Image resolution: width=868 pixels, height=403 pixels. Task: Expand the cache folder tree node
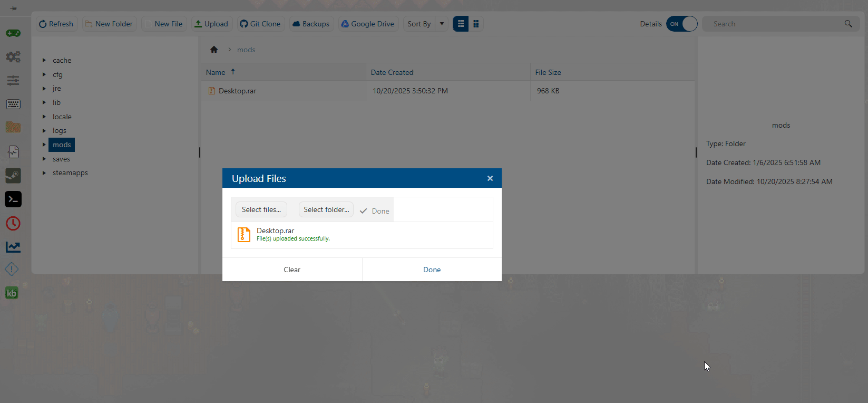pyautogui.click(x=44, y=60)
